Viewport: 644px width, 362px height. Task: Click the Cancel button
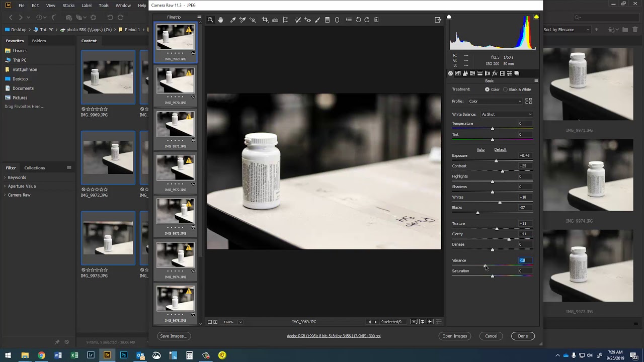click(x=491, y=336)
